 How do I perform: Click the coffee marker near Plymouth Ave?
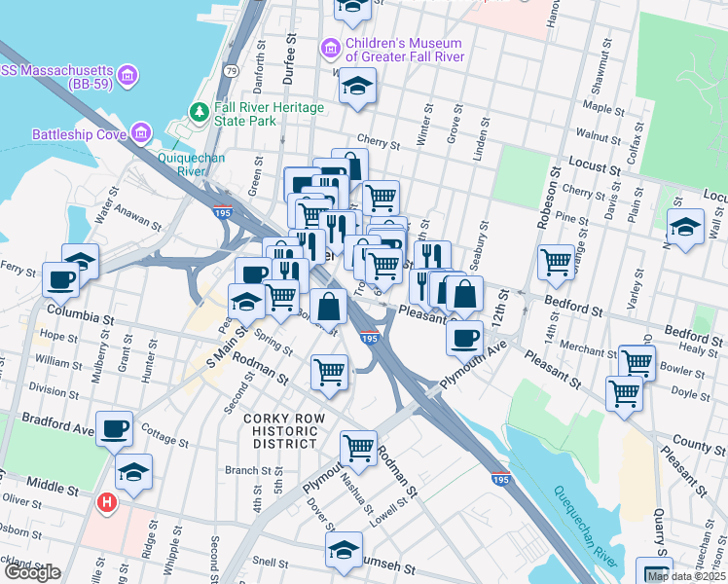464,338
